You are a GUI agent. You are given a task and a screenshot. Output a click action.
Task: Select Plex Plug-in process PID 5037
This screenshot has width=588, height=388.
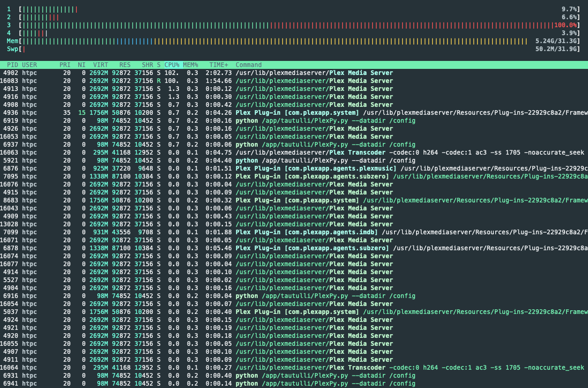click(294, 312)
